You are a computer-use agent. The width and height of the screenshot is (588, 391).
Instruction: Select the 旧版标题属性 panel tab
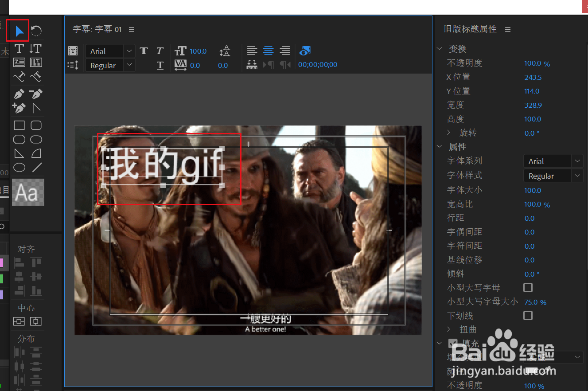470,29
